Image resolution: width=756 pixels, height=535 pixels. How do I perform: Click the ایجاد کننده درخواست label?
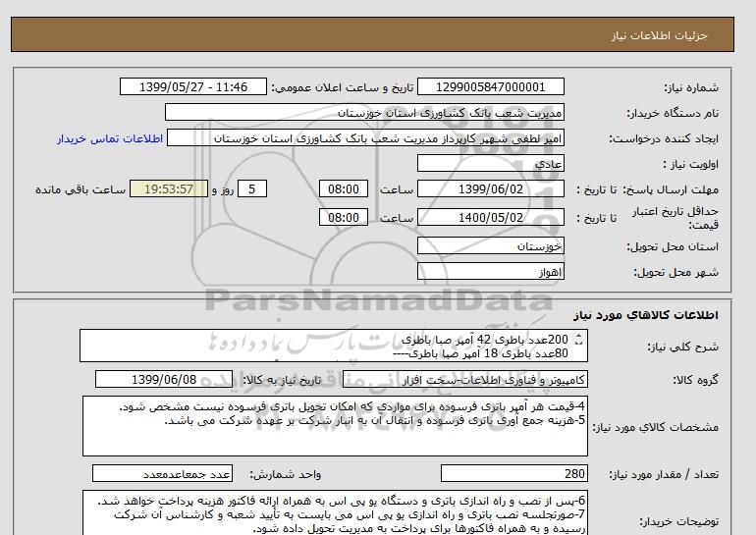(x=664, y=138)
